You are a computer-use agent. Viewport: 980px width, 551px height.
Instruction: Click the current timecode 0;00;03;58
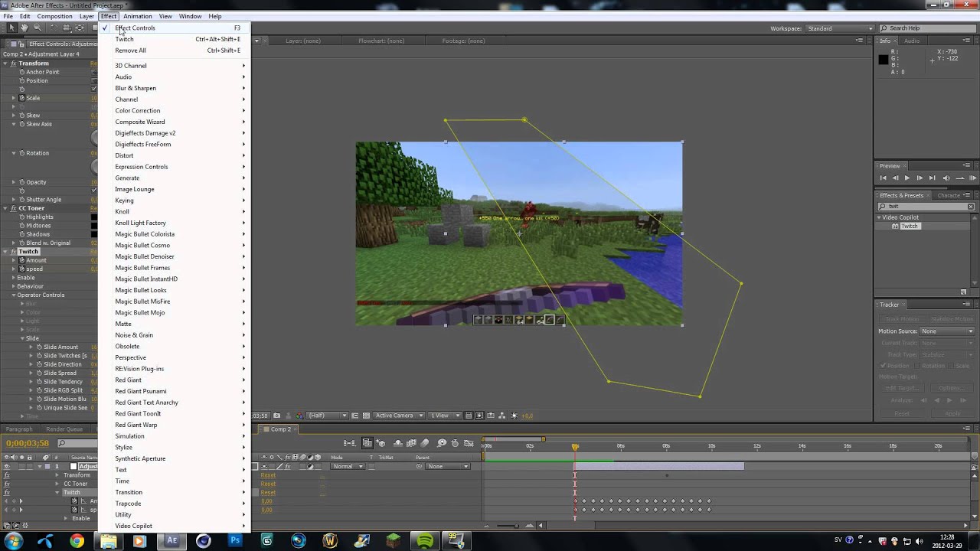click(28, 443)
